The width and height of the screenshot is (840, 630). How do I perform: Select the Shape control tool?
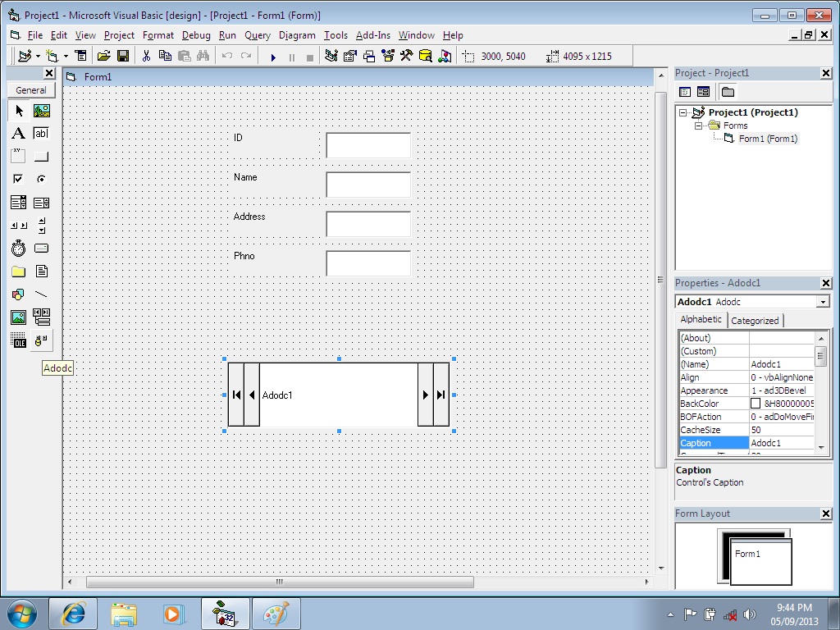pyautogui.click(x=19, y=294)
